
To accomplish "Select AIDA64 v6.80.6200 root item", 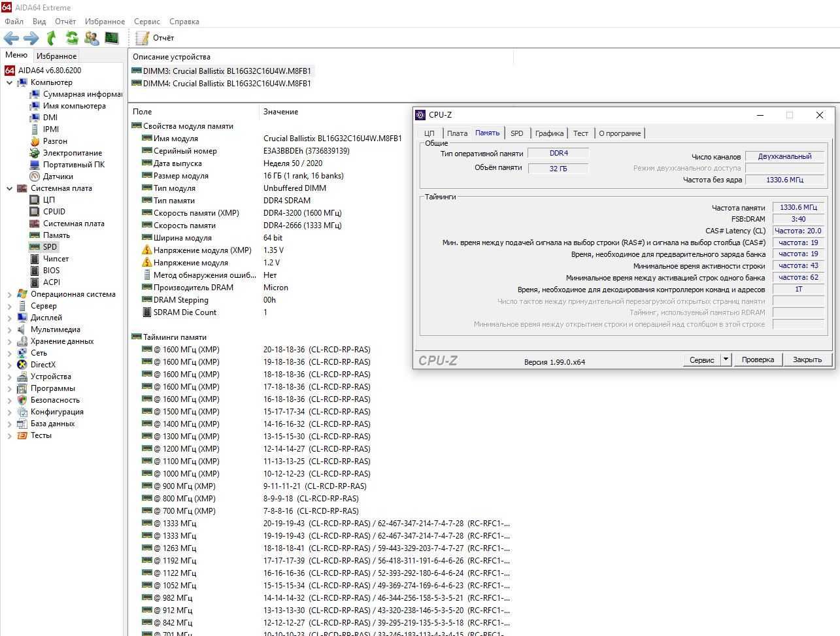I will (x=50, y=71).
